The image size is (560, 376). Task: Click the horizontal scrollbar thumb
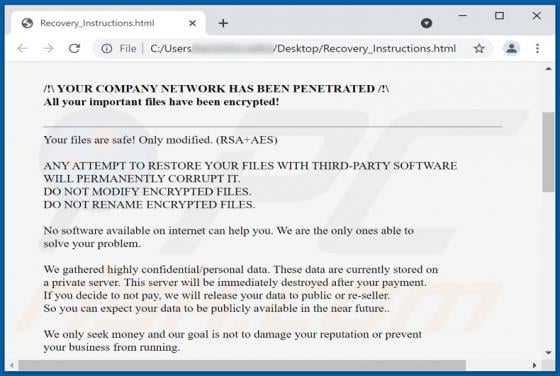click(242, 365)
